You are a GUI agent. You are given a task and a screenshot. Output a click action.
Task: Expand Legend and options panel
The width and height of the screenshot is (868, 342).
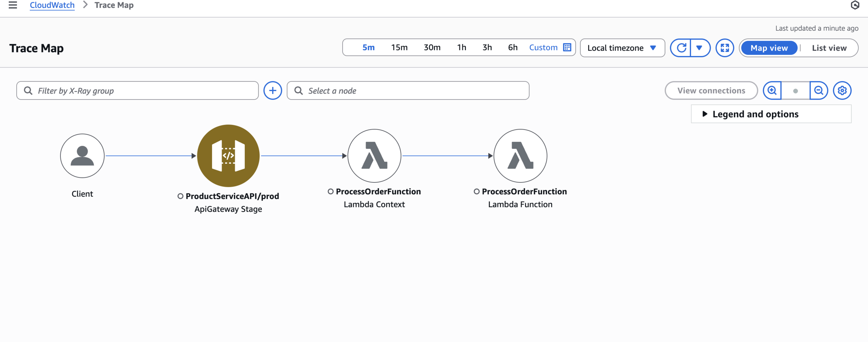[x=771, y=114]
